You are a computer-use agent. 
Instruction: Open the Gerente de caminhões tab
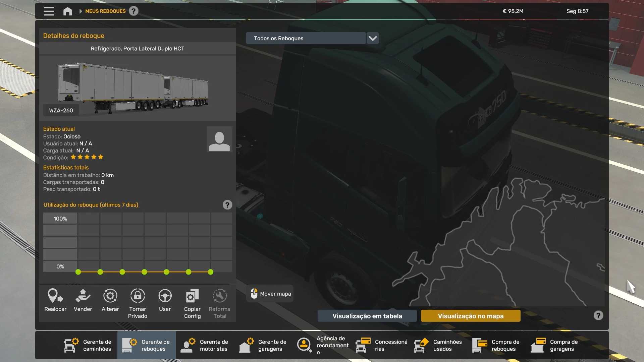coord(88,345)
